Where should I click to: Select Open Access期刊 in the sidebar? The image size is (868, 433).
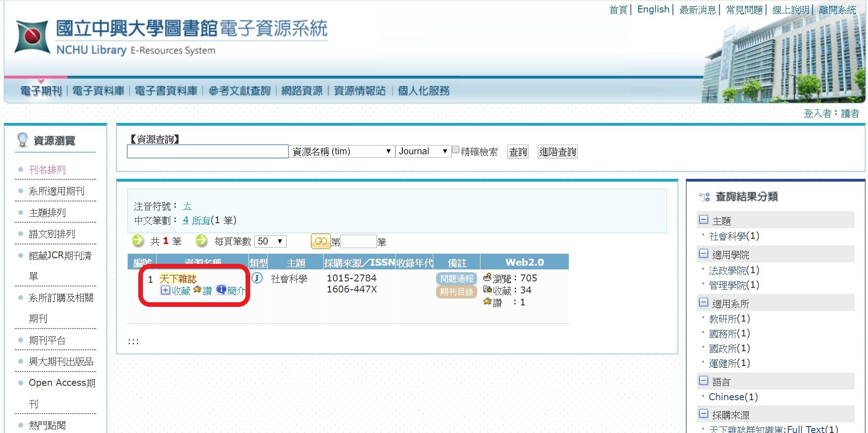coord(62,393)
